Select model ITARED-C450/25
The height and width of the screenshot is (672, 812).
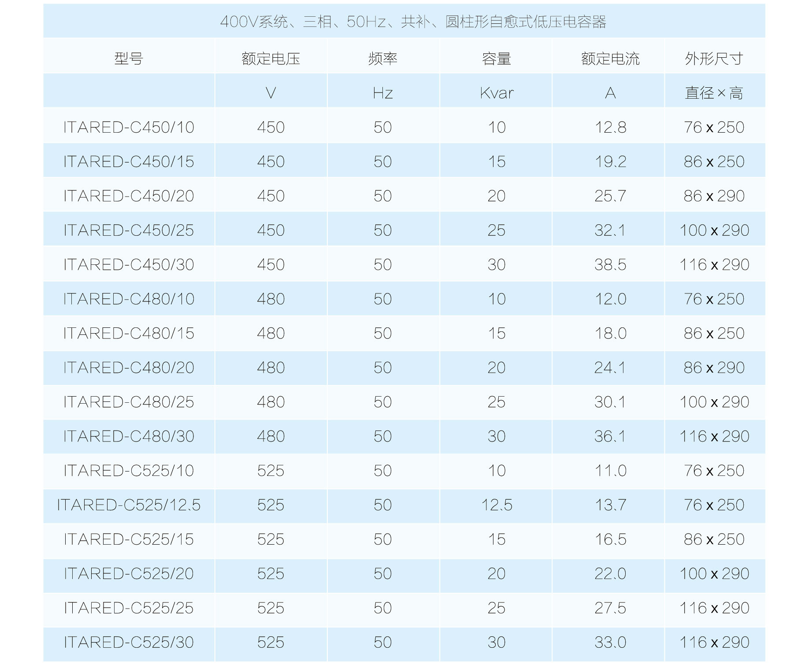click(x=129, y=230)
